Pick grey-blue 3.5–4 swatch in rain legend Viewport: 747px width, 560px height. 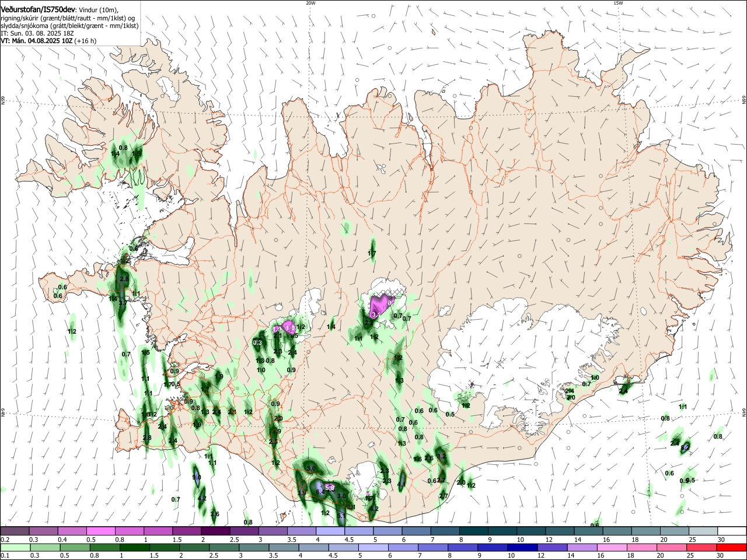284,547
